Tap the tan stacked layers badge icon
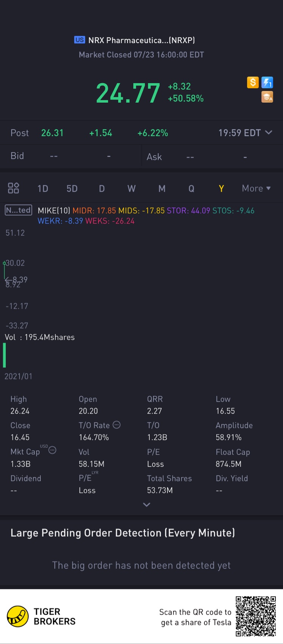Image resolution: width=283 pixels, height=644 pixels. tap(267, 97)
